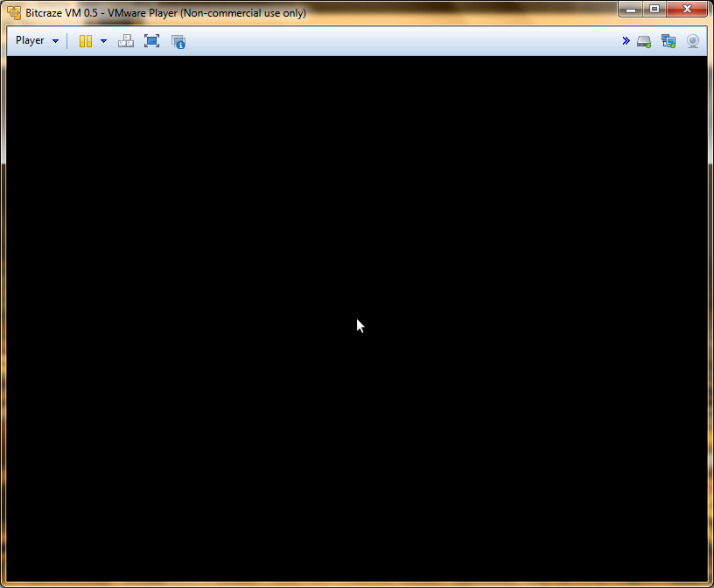Image resolution: width=714 pixels, height=588 pixels.
Task: Open the Player menu
Action: point(30,41)
